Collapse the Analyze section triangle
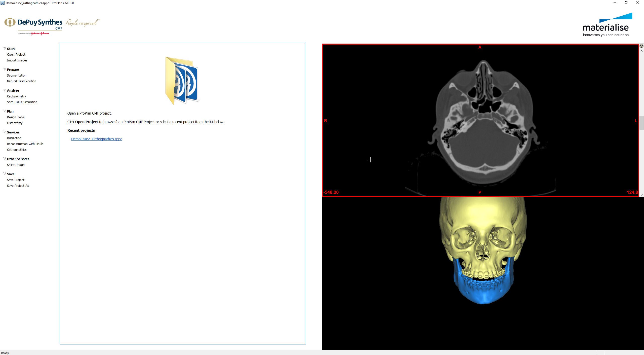This screenshot has width=644, height=355. tap(5, 90)
